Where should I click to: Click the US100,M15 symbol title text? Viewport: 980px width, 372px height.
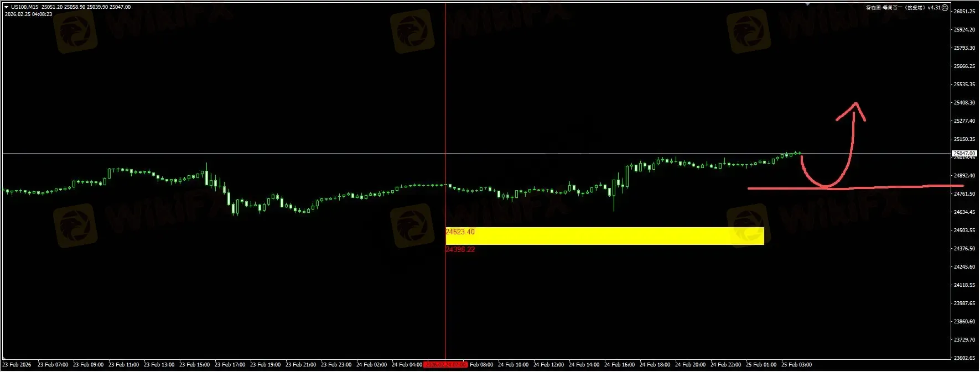point(25,7)
